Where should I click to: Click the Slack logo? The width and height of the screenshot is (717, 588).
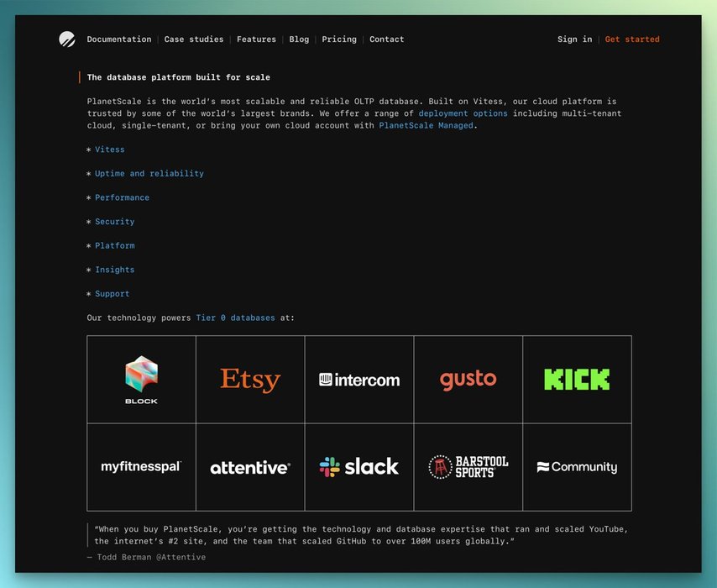pos(359,467)
